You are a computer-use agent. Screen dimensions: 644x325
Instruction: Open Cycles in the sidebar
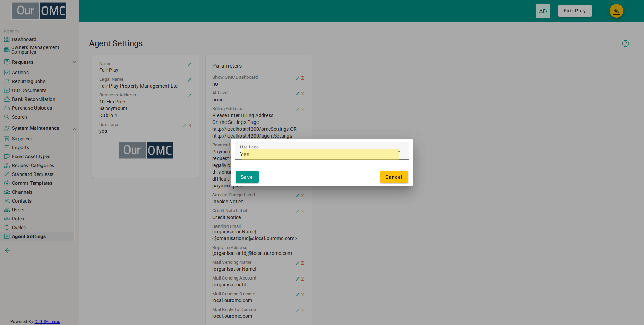click(x=19, y=227)
